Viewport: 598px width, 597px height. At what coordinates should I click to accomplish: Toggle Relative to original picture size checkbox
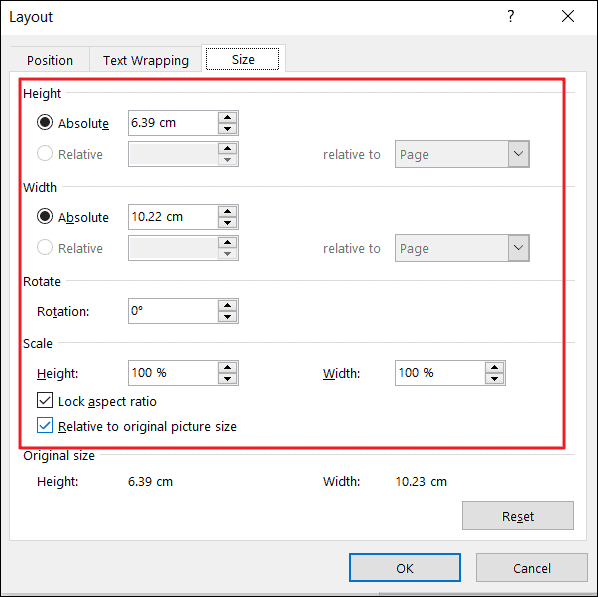[45, 425]
